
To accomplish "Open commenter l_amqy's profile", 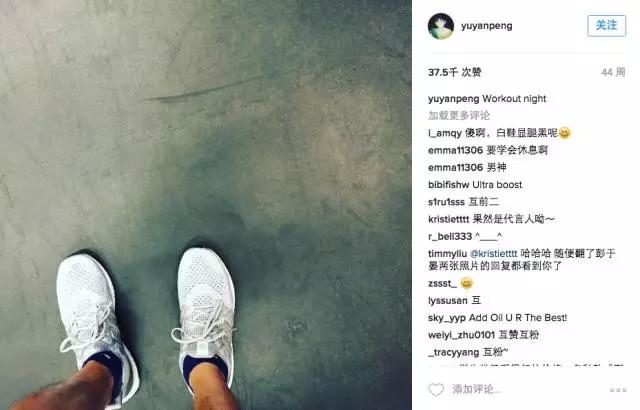I will (x=445, y=133).
